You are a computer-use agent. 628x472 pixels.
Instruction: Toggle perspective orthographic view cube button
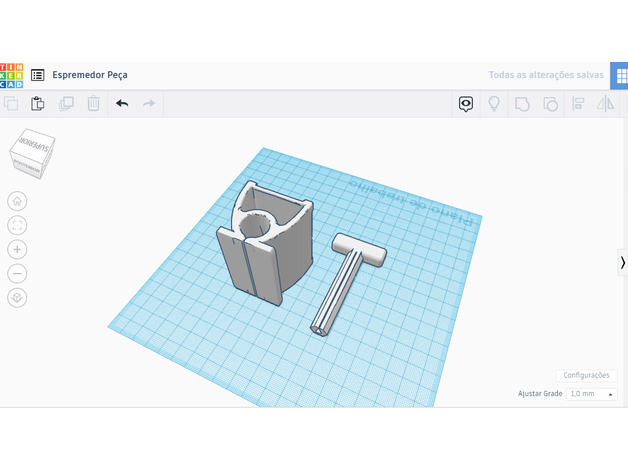pos(17,297)
